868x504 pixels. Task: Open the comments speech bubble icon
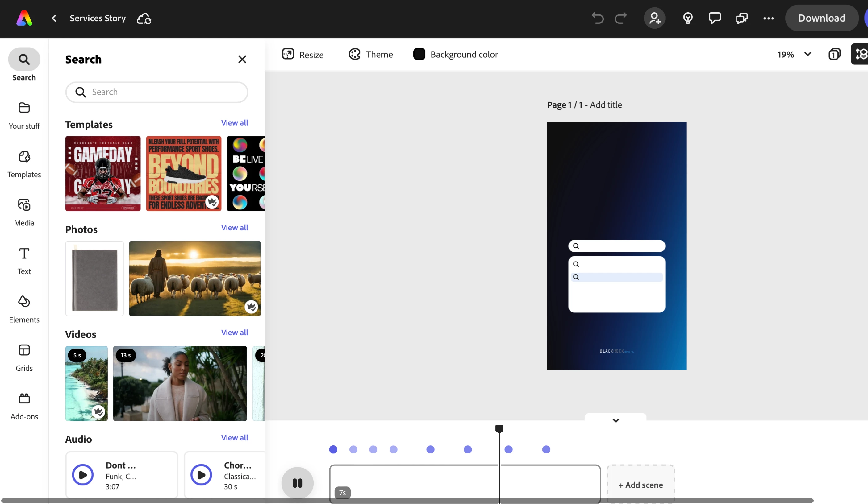click(x=715, y=18)
